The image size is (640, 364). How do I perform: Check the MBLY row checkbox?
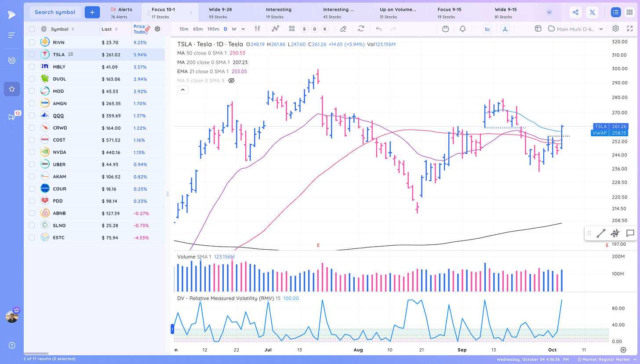32,67
